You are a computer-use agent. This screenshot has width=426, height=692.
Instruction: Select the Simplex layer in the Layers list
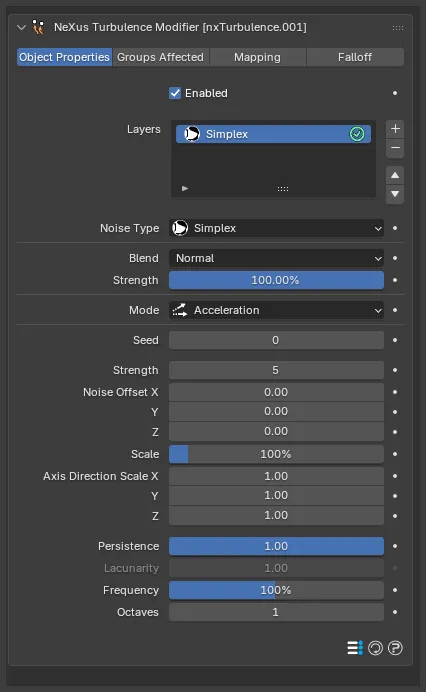pos(273,134)
